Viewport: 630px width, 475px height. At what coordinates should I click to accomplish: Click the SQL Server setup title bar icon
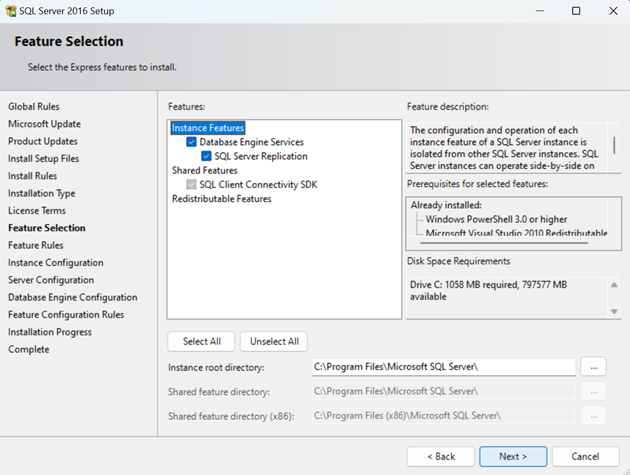tap(11, 11)
